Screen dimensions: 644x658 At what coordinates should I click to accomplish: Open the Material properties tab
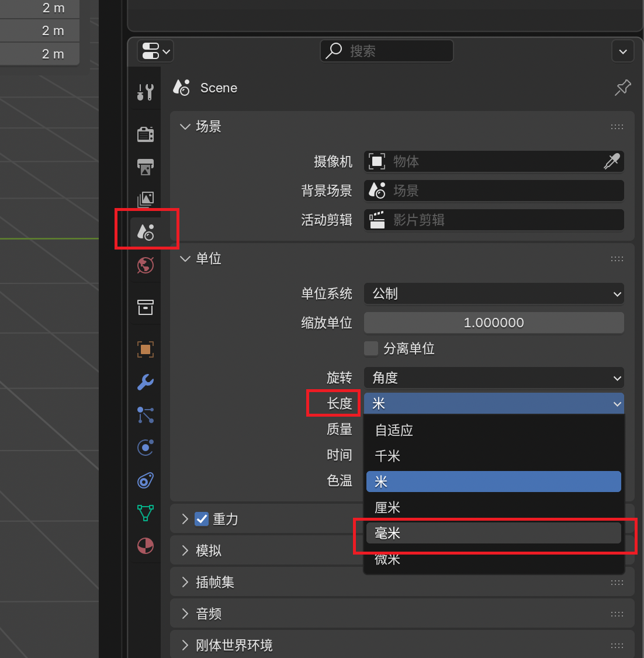coord(146,546)
